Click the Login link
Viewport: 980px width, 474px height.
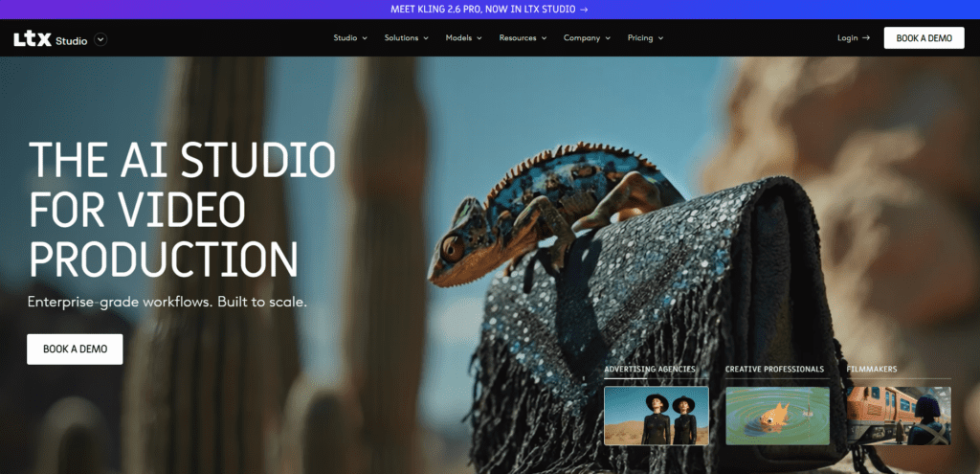(x=853, y=38)
